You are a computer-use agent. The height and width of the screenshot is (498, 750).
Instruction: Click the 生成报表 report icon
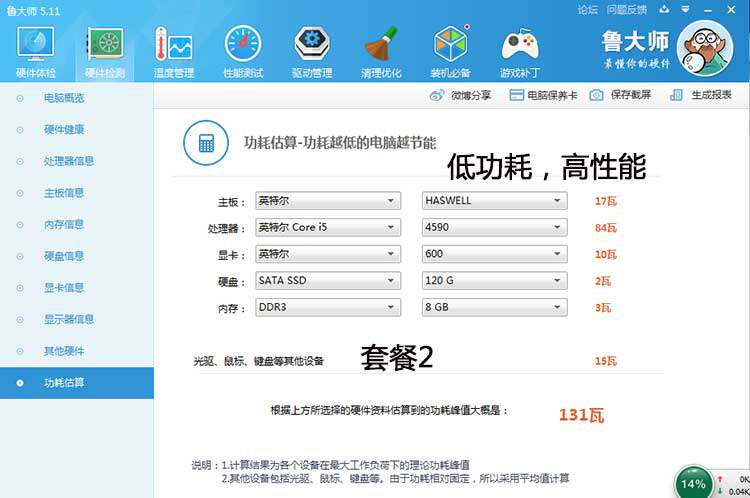tap(676, 95)
